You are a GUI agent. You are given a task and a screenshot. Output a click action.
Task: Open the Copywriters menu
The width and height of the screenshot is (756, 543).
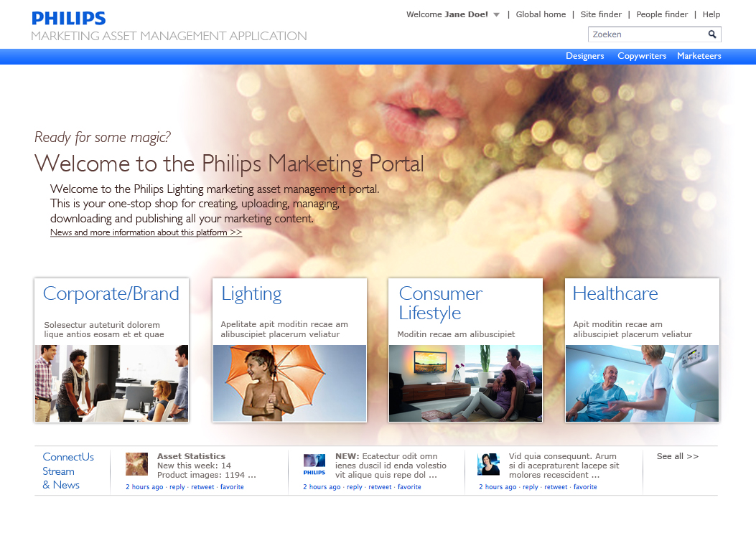[642, 56]
